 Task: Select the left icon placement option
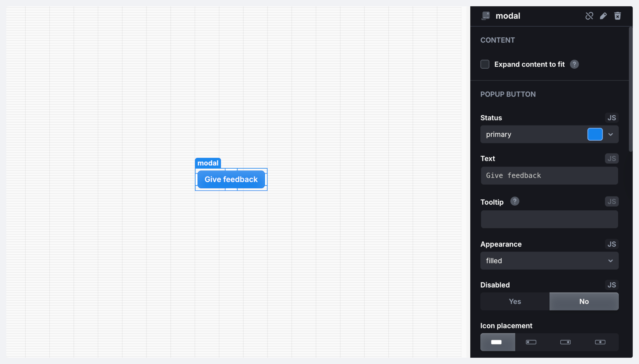pos(531,342)
